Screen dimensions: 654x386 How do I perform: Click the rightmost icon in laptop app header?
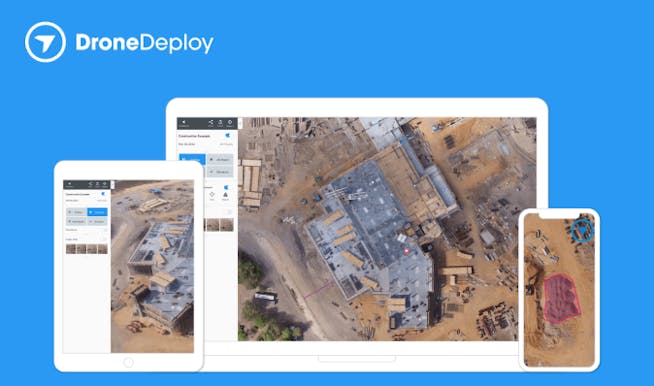tap(230, 122)
